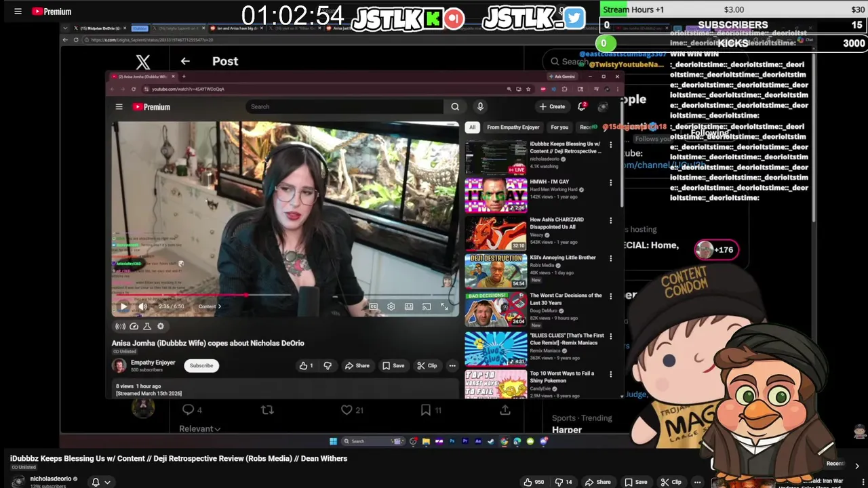Bookmark the star icon in inner address bar
868x488 pixels.
click(528, 89)
